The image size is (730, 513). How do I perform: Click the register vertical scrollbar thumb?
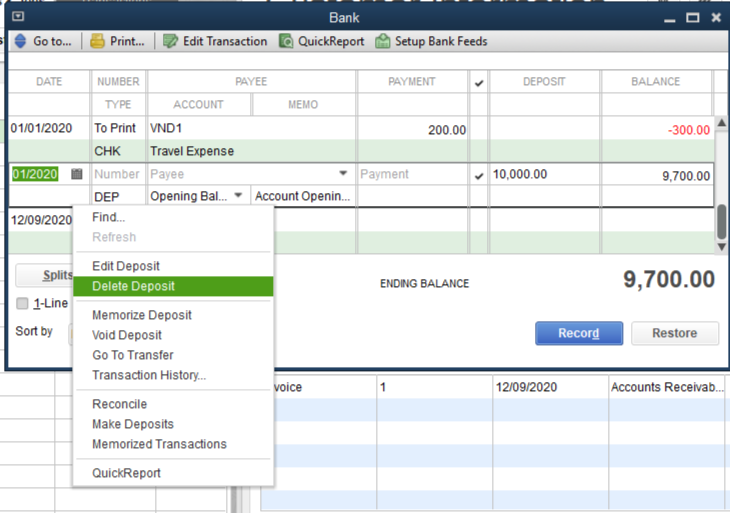(721, 222)
